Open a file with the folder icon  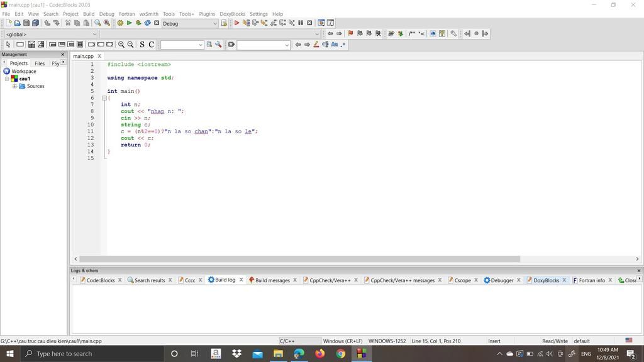point(17,23)
